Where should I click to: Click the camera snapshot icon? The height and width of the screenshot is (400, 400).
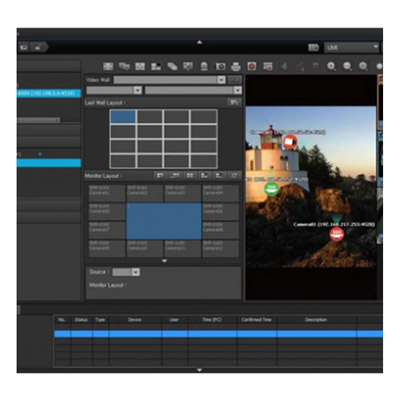point(220,66)
